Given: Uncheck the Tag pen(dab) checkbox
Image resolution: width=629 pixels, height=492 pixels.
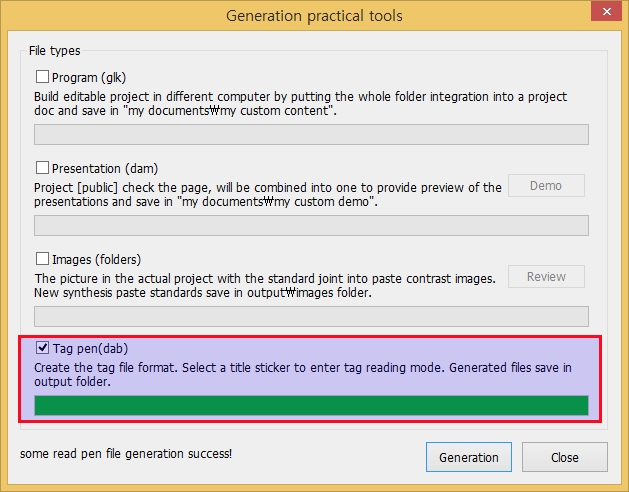Looking at the screenshot, I should pyautogui.click(x=42, y=348).
